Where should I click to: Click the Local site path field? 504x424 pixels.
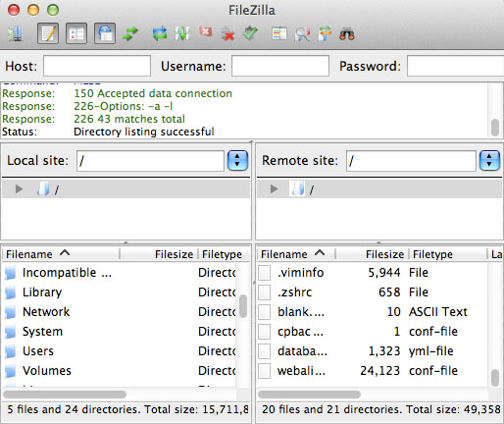(x=150, y=161)
